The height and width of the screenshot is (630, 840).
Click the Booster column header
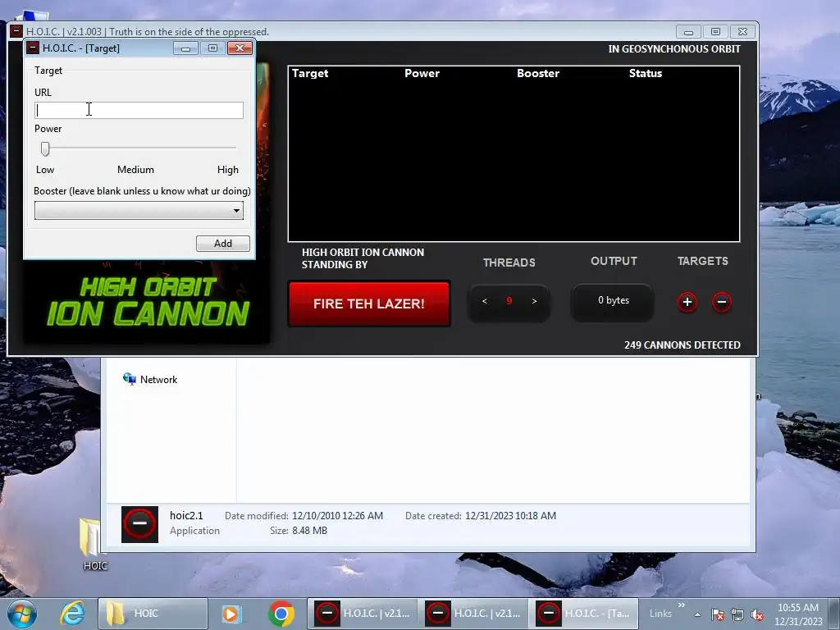[x=538, y=73]
